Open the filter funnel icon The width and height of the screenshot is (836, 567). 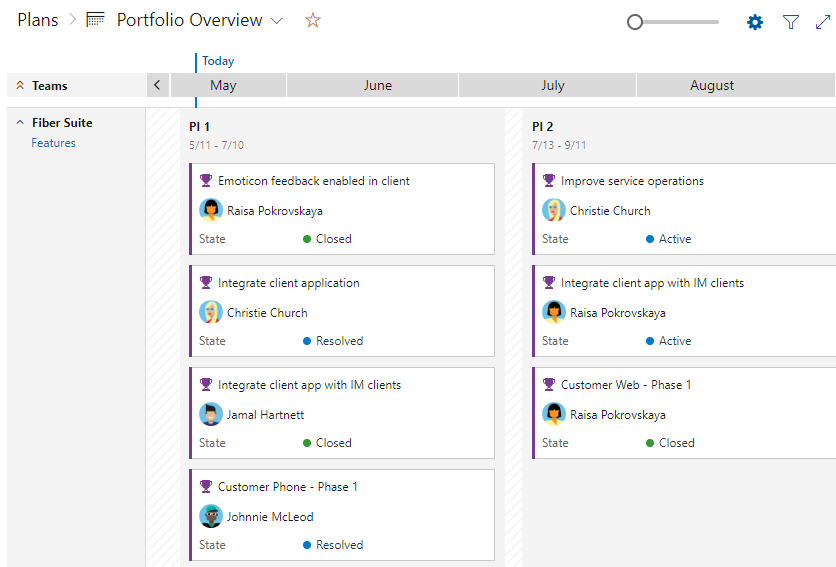(x=791, y=22)
